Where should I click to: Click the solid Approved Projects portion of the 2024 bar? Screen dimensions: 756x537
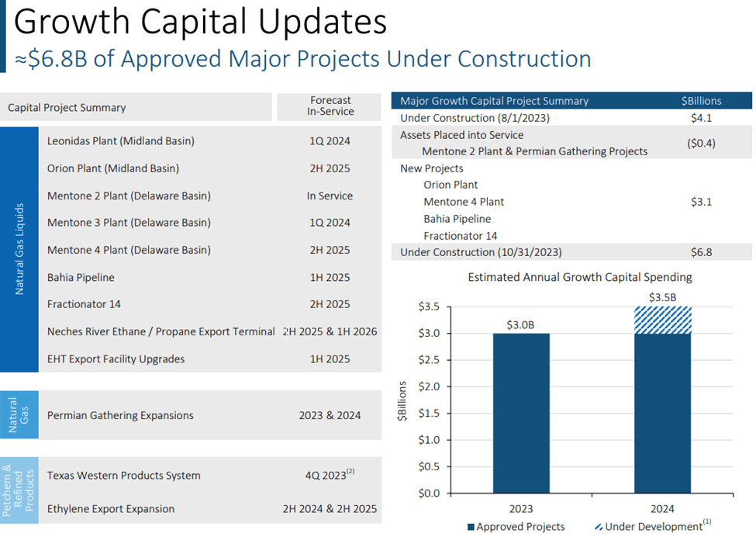pos(663,413)
